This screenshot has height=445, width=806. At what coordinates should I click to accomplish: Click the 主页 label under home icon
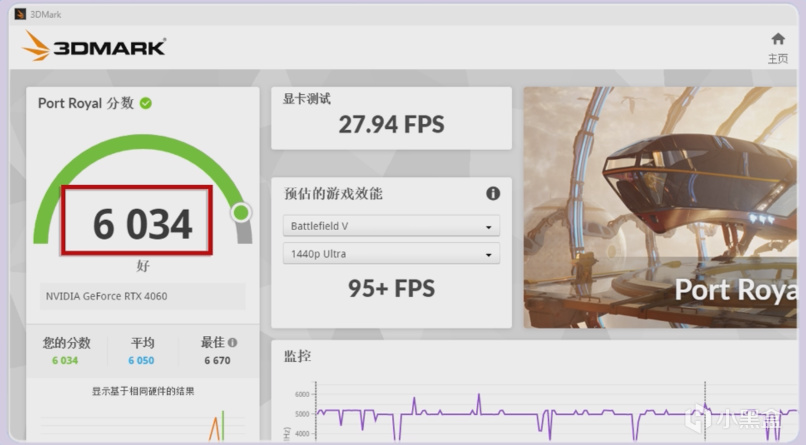[x=778, y=59]
